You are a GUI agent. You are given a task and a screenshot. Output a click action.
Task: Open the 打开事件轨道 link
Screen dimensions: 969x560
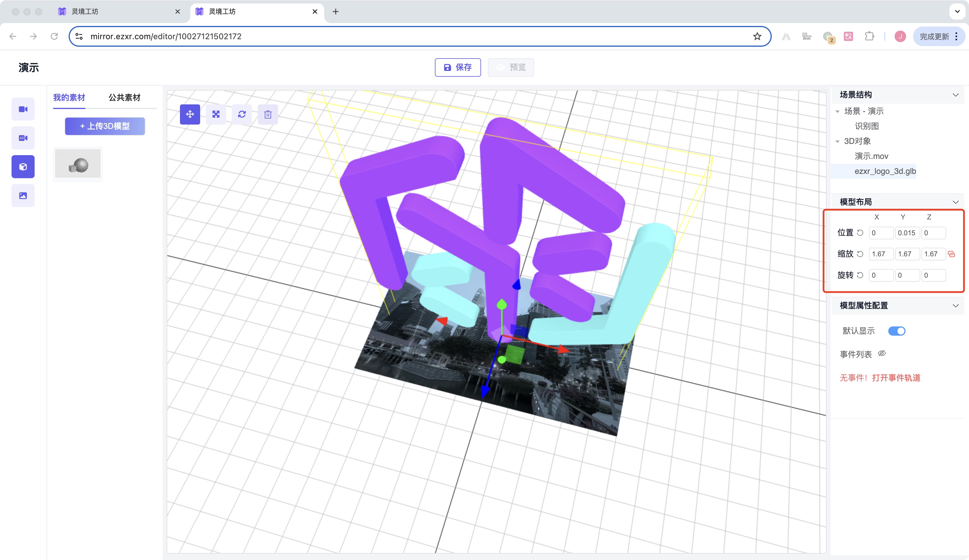(896, 378)
